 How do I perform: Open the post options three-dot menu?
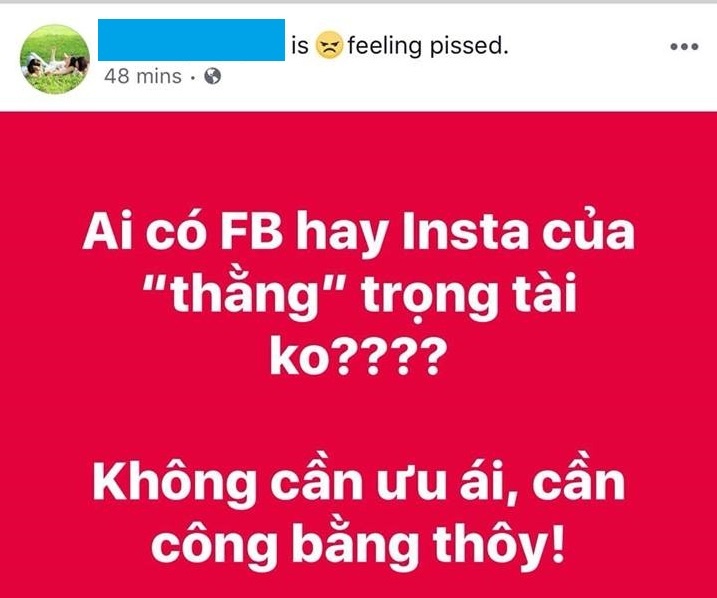(x=684, y=47)
